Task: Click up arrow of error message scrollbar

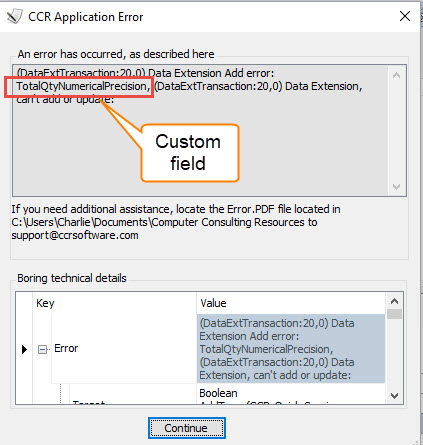Action: click(396, 75)
